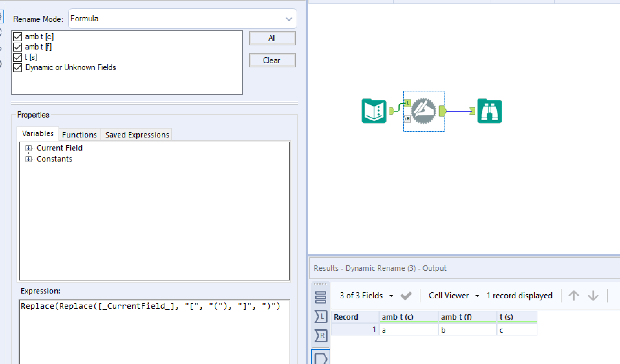Uncheck the amb t [f] field
This screenshot has height=364, width=620.
[17, 47]
